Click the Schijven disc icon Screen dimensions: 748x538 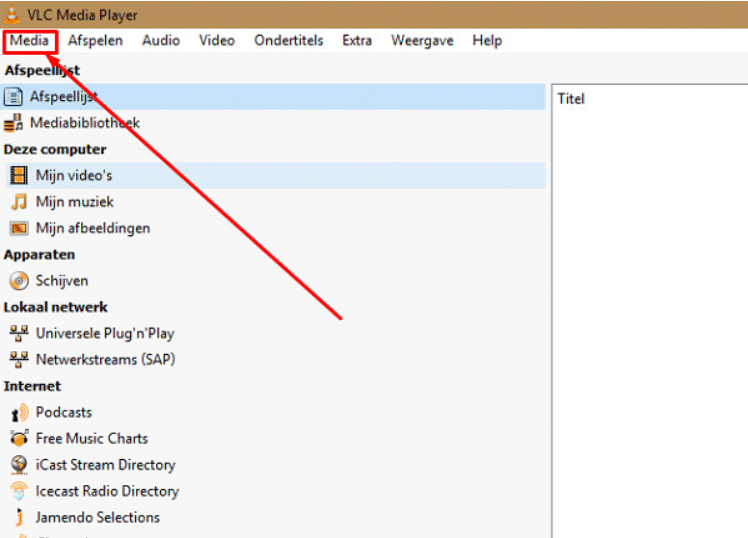click(x=18, y=281)
